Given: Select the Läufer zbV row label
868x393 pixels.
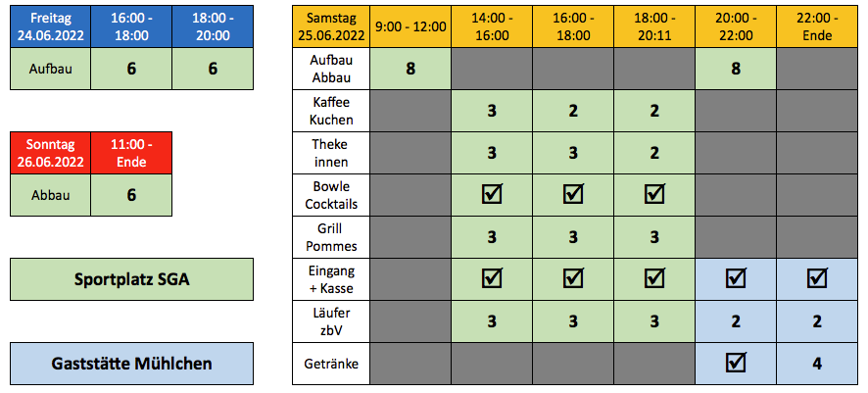Looking at the screenshot, I should (332, 320).
